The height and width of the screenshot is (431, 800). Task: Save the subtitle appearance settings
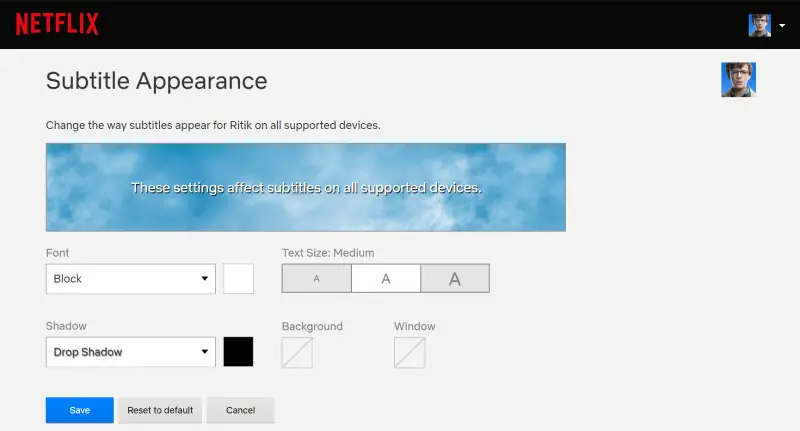tap(80, 410)
